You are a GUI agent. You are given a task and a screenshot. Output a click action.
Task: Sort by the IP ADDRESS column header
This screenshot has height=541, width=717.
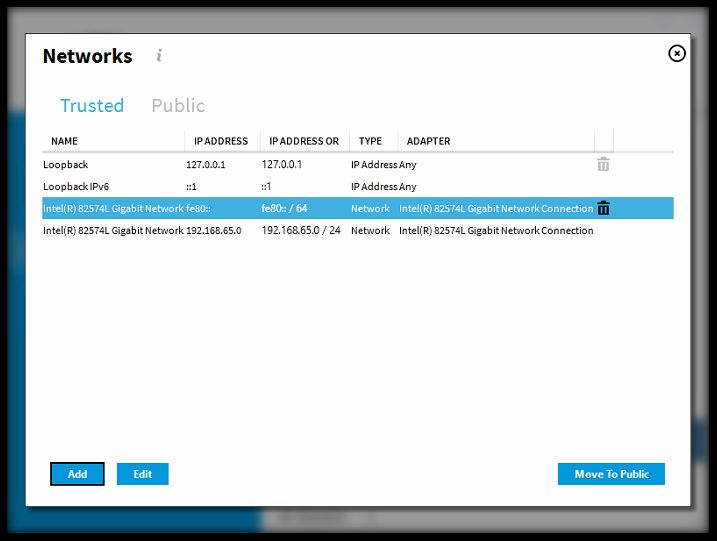[221, 141]
